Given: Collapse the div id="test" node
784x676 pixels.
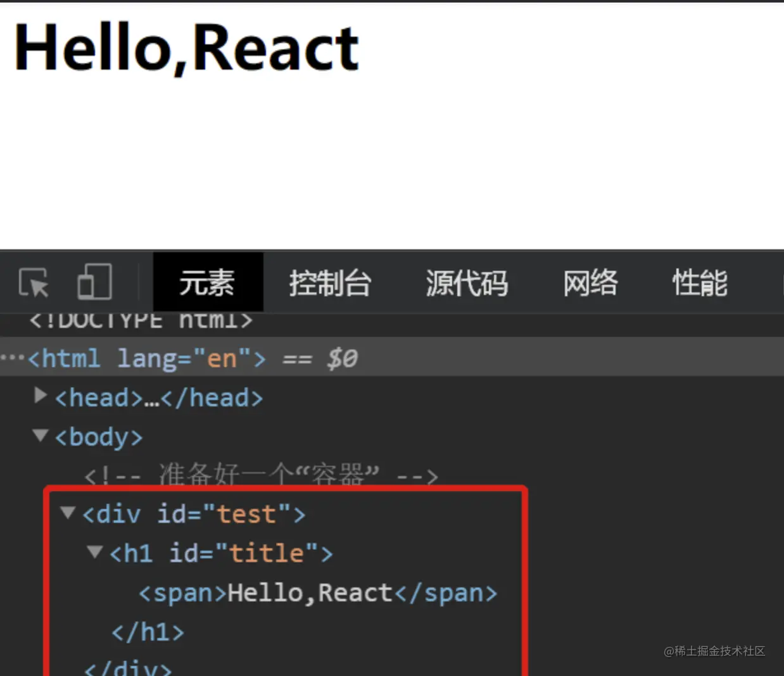Looking at the screenshot, I should [68, 512].
